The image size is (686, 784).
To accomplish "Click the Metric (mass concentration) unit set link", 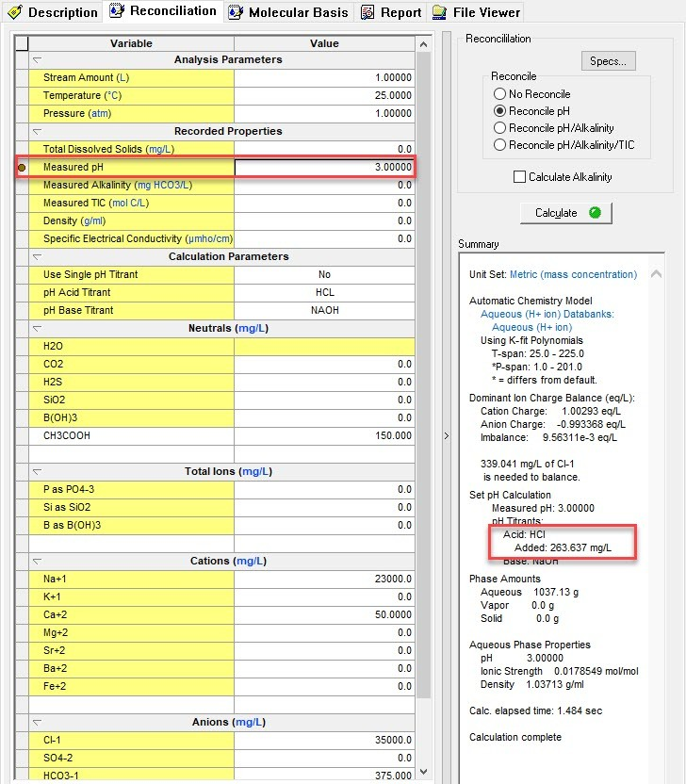I will click(573, 274).
